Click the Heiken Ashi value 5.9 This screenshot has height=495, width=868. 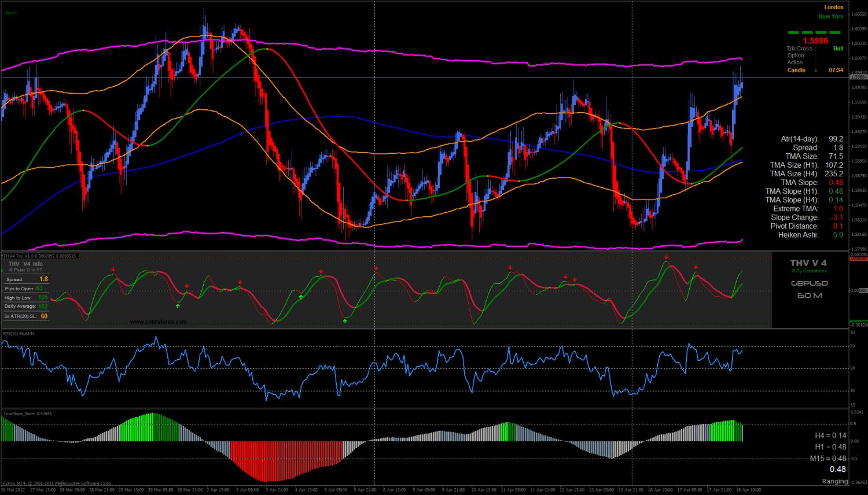(x=838, y=235)
